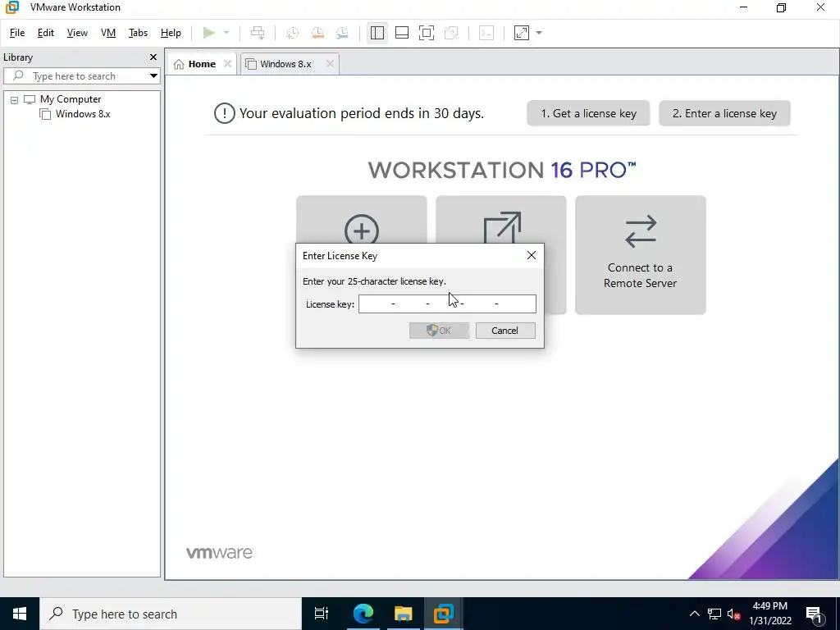
Task: Click the console view toolbar icon
Action: [x=486, y=33]
